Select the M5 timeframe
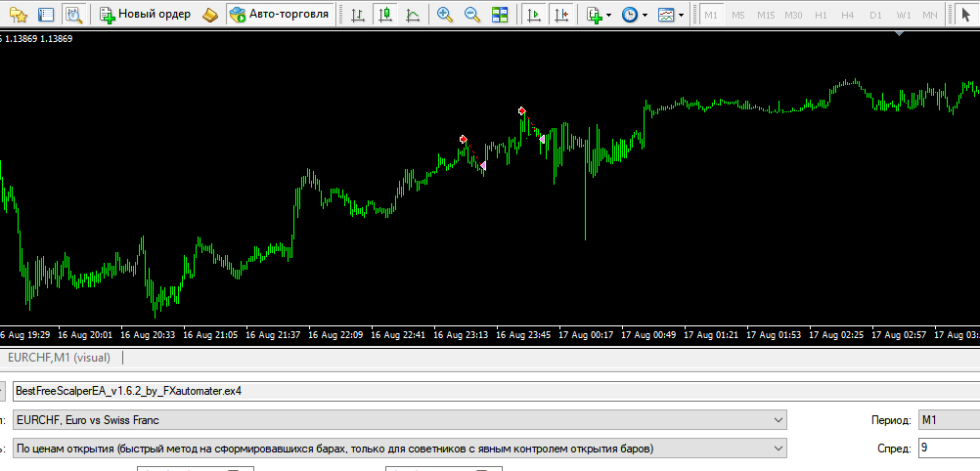The width and height of the screenshot is (980, 471). [738, 15]
